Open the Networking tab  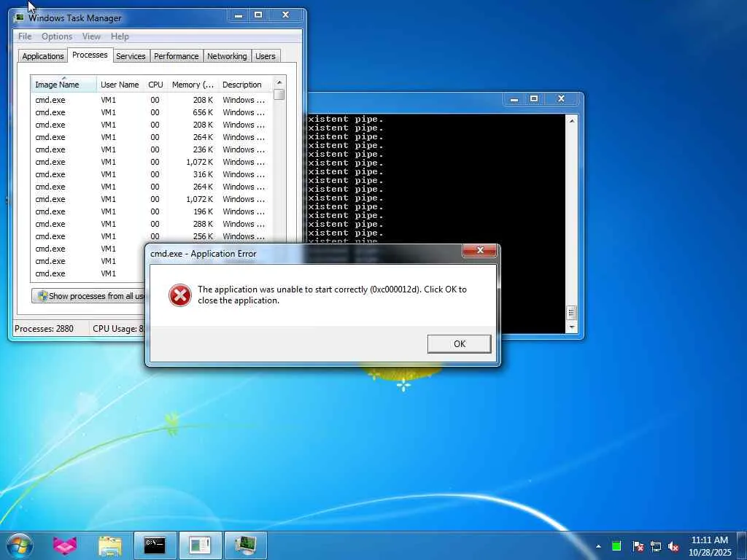tap(227, 56)
